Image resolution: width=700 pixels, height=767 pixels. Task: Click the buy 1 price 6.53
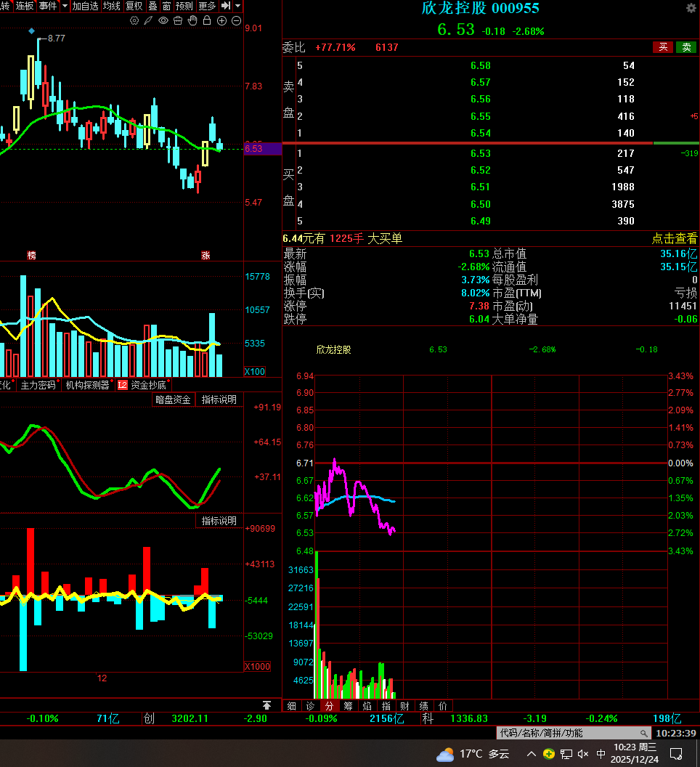481,153
